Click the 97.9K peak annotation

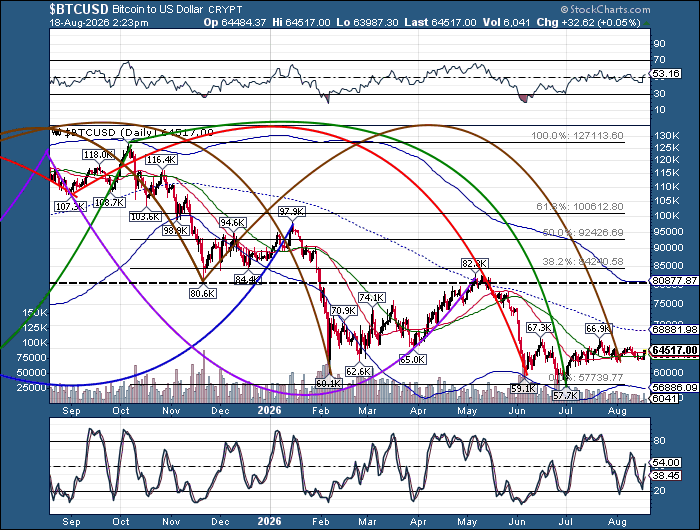click(292, 211)
